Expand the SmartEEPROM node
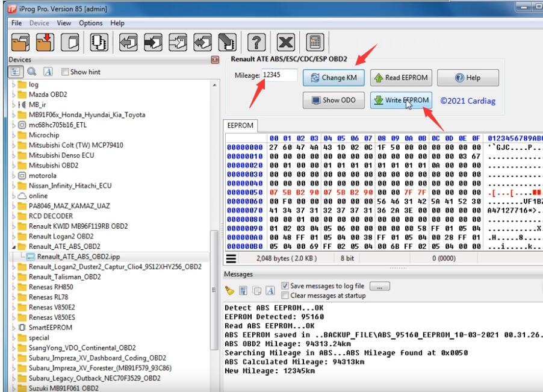The width and height of the screenshot is (543, 392). coord(14,328)
